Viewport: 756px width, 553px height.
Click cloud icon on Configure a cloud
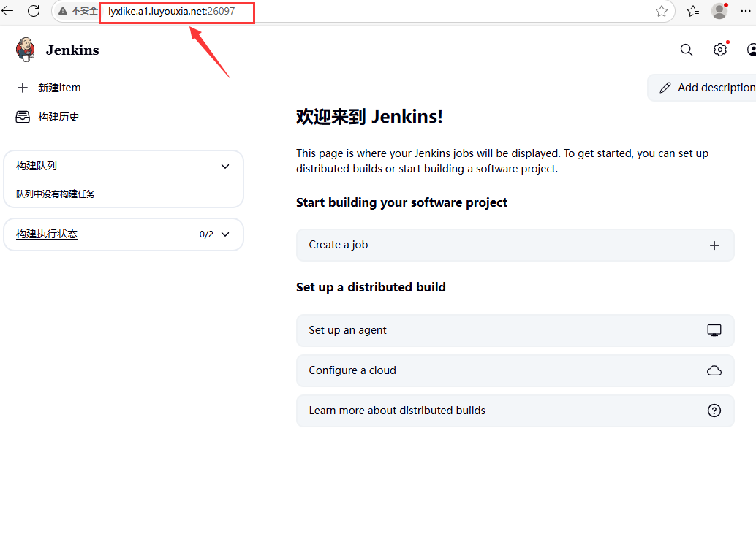tap(714, 370)
